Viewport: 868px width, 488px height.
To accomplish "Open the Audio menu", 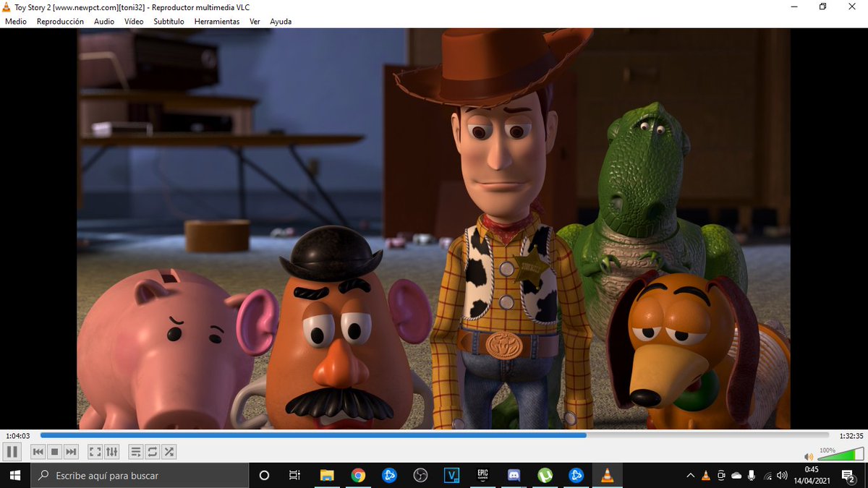I will pos(104,22).
